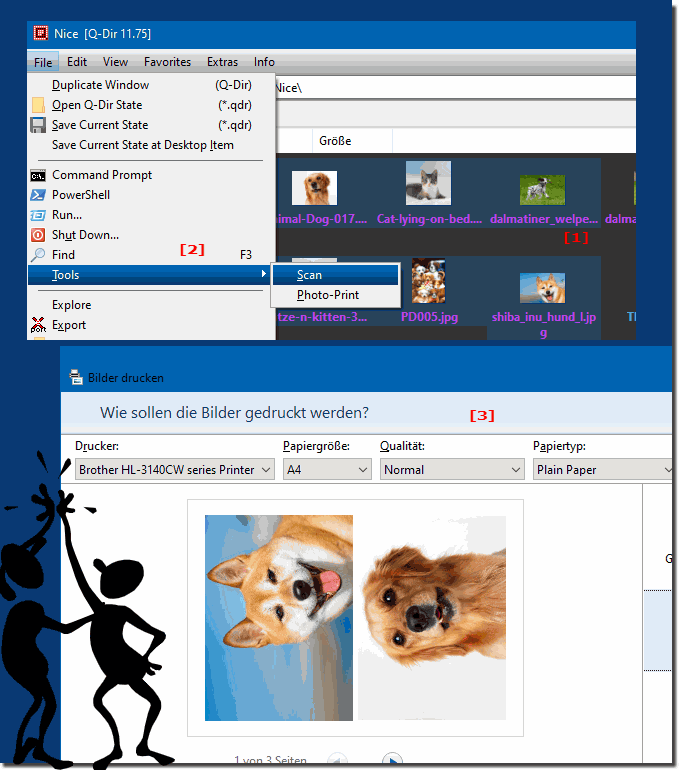The image size is (679, 770).
Task: Go to next page in print preview
Action: tap(392, 759)
